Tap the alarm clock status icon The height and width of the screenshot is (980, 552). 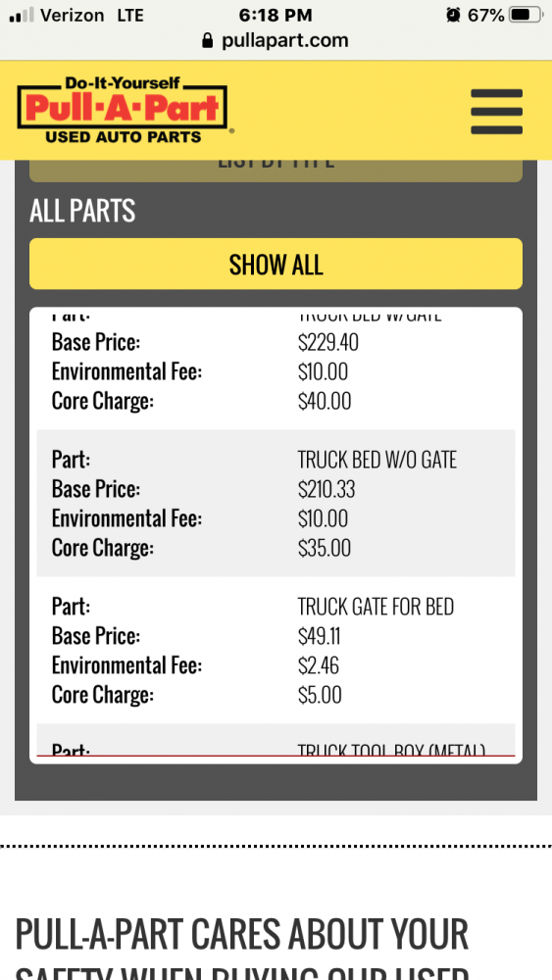(453, 15)
